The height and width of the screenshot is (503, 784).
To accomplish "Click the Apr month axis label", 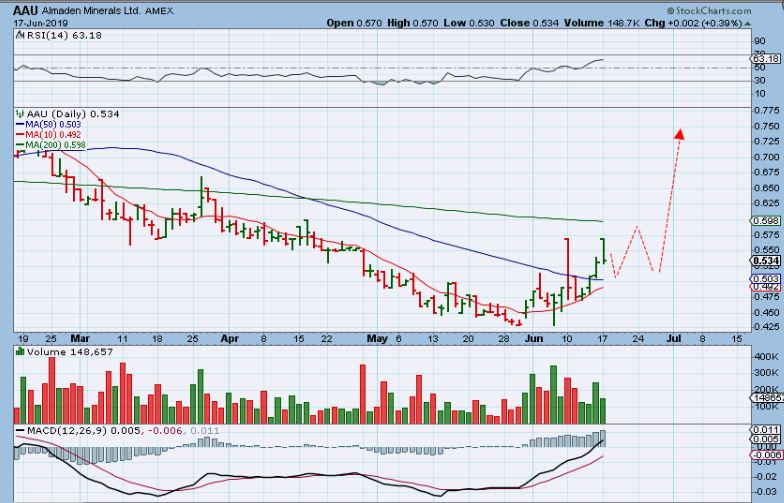I will (x=230, y=338).
